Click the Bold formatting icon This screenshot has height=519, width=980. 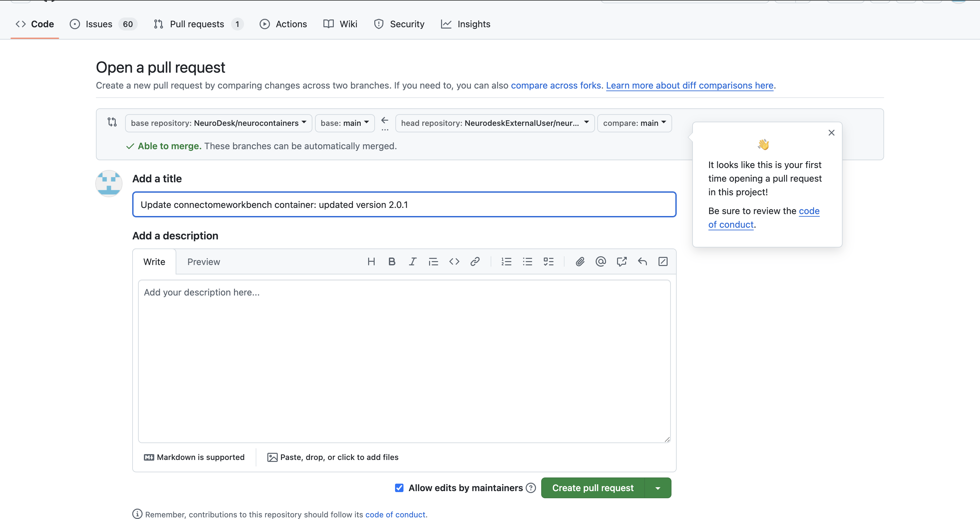[x=391, y=261]
